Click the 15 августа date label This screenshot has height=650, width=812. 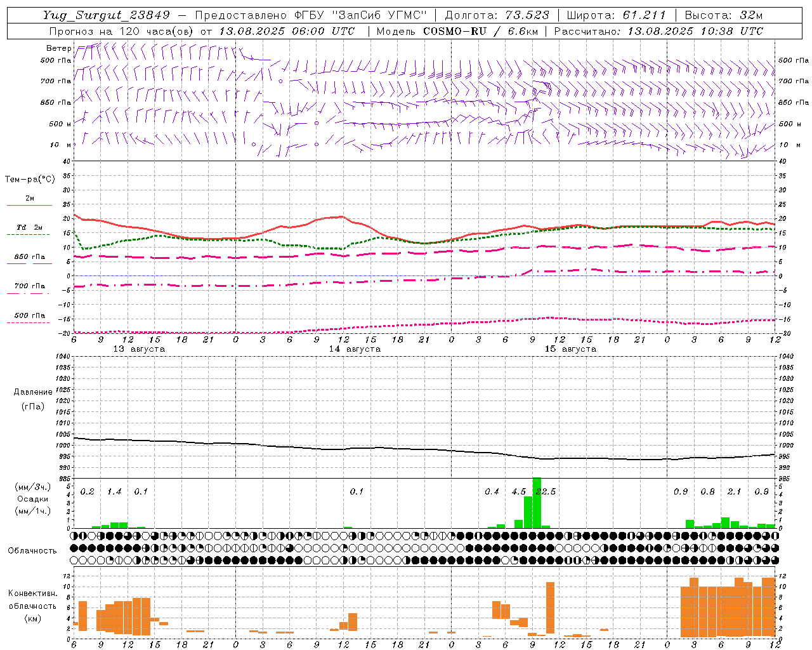click(570, 349)
